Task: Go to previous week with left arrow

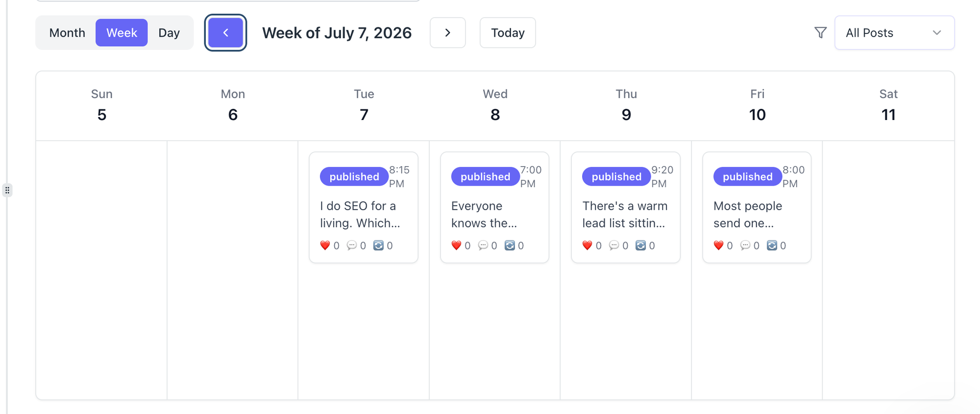Action: (x=225, y=33)
